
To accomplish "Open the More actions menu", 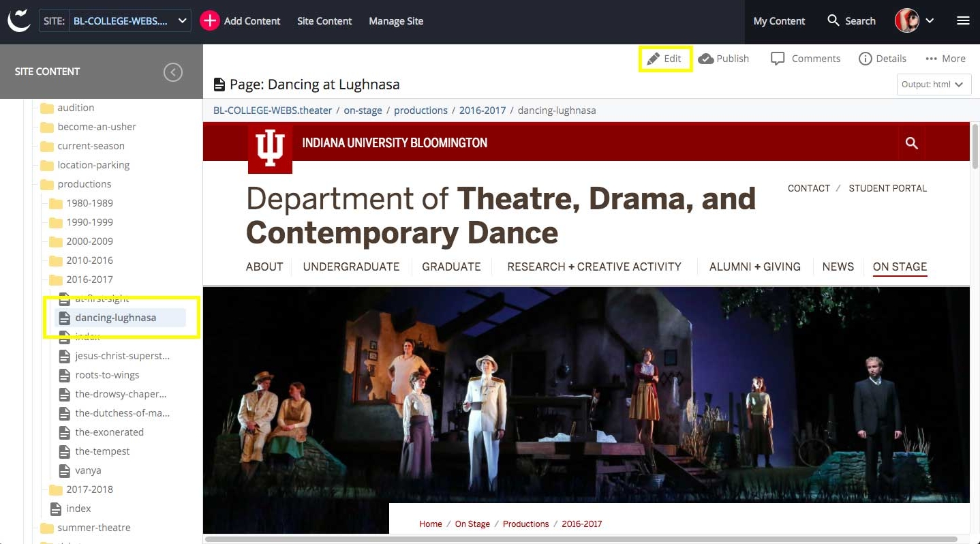I will (x=945, y=59).
